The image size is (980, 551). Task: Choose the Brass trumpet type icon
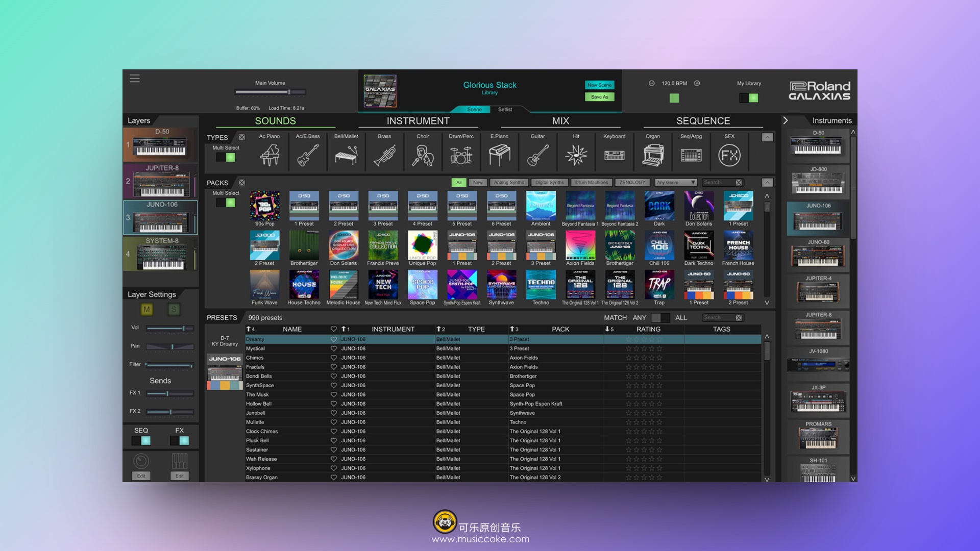pos(384,155)
